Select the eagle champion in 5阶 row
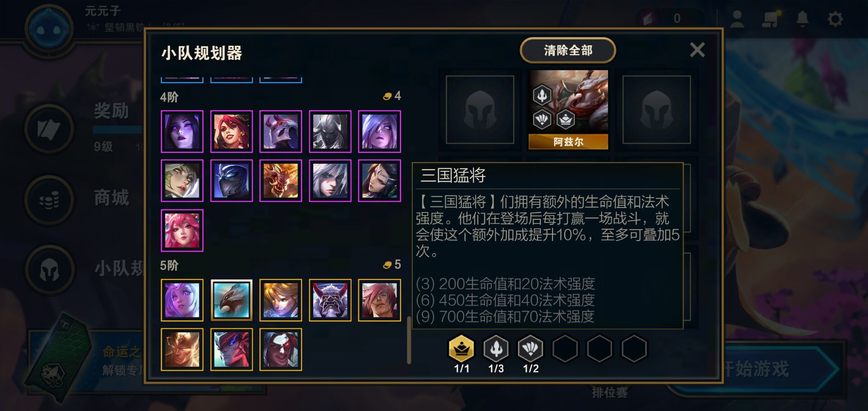This screenshot has height=411, width=868. click(x=231, y=300)
